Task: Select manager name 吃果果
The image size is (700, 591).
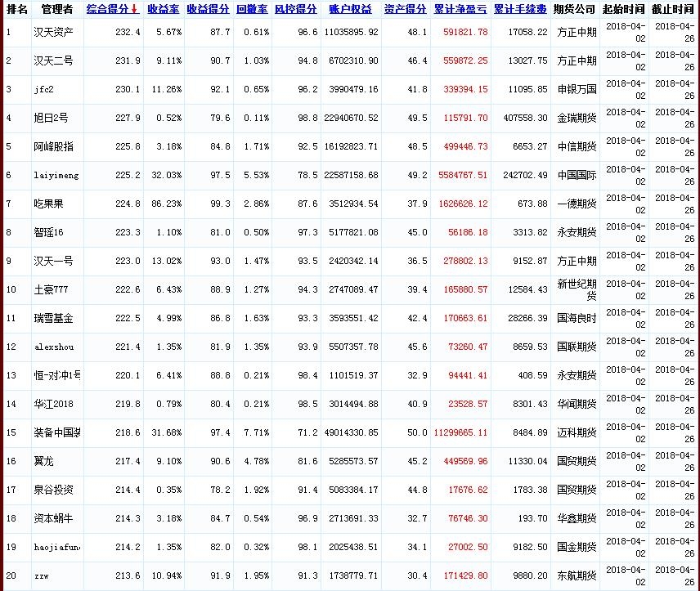Action: point(49,204)
